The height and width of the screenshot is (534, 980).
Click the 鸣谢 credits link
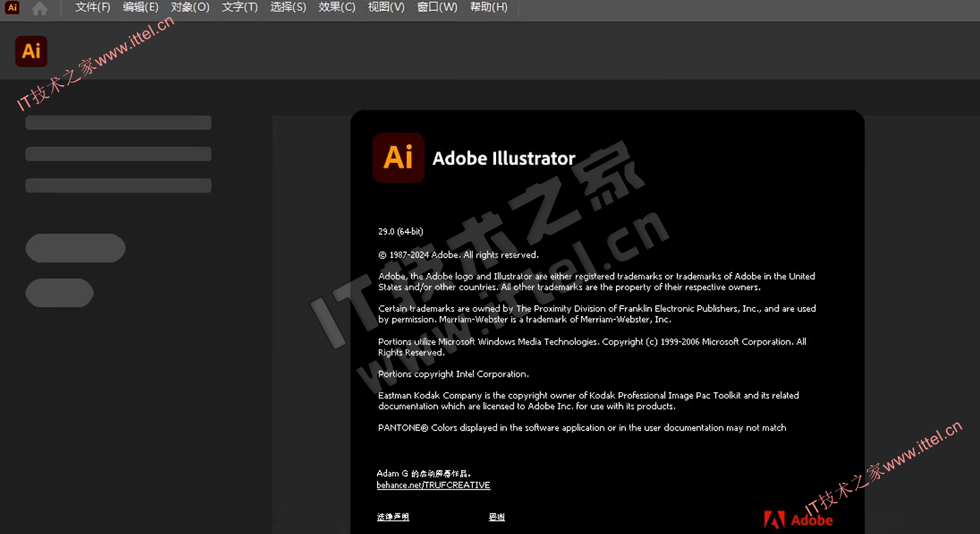point(497,517)
